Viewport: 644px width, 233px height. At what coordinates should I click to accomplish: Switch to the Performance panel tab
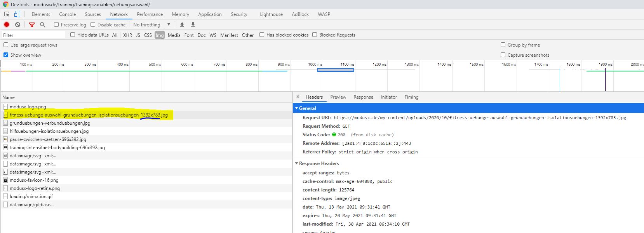coord(150,14)
